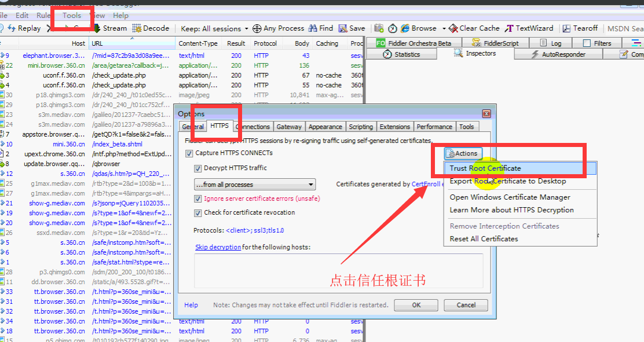Select Trust Root Certificate menu item

520,168
